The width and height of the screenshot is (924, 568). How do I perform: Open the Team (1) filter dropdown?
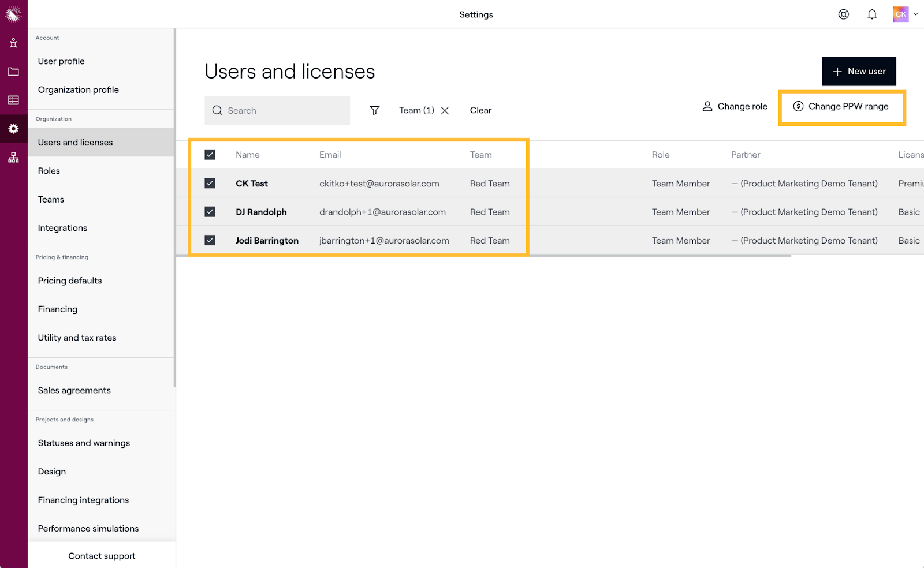pyautogui.click(x=416, y=110)
